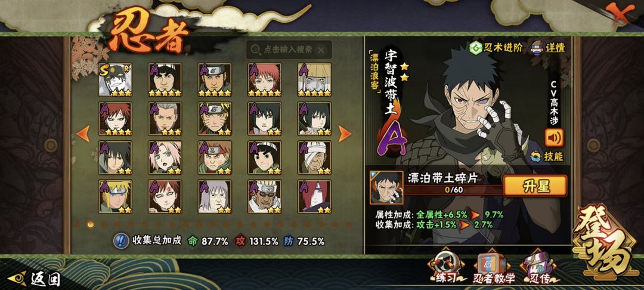
Task: Tap the collection bonus info icon
Action: (x=120, y=241)
